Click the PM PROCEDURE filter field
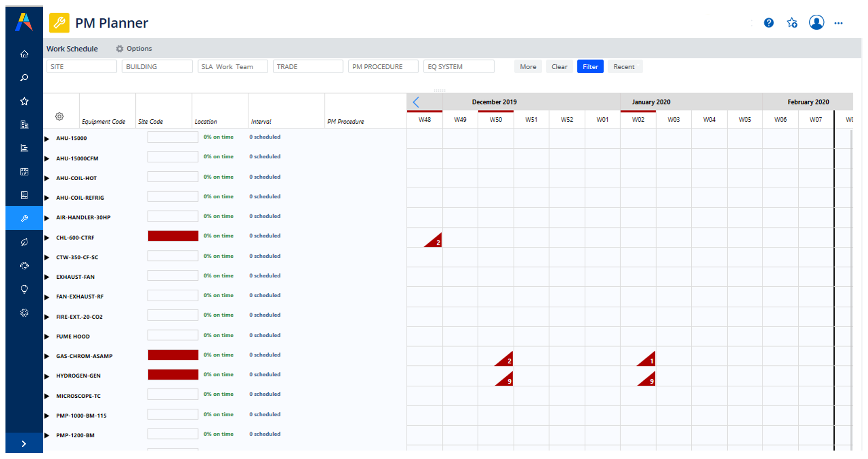Viewport: 868px width, 459px height. 383,67
